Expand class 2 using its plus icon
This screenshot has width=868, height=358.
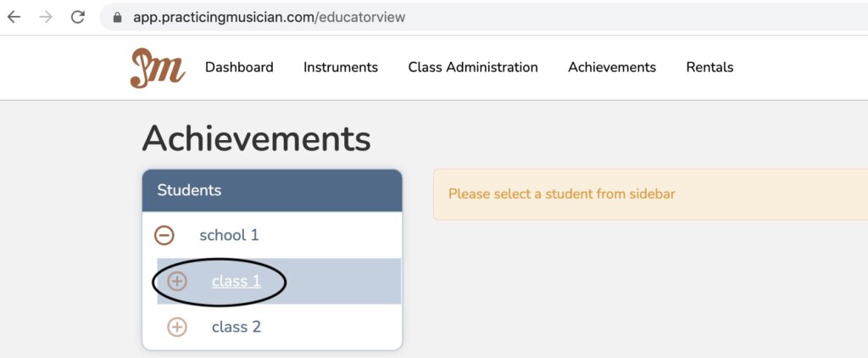[x=176, y=327]
